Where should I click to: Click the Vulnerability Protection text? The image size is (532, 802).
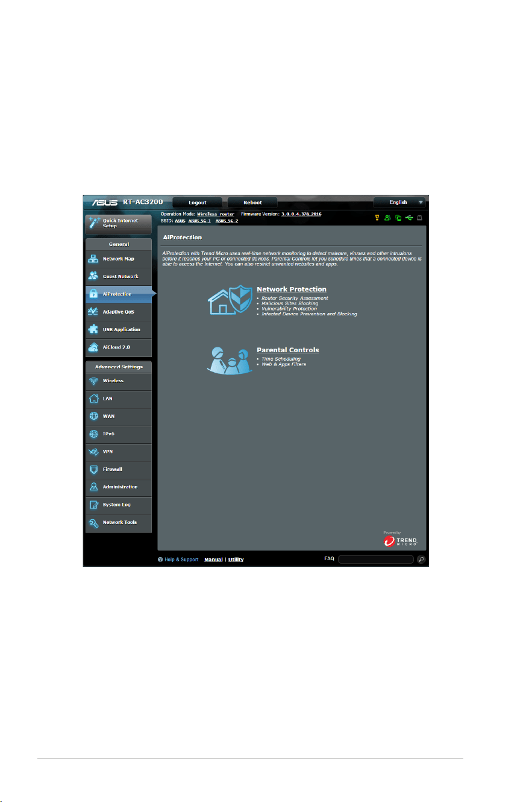coord(289,309)
